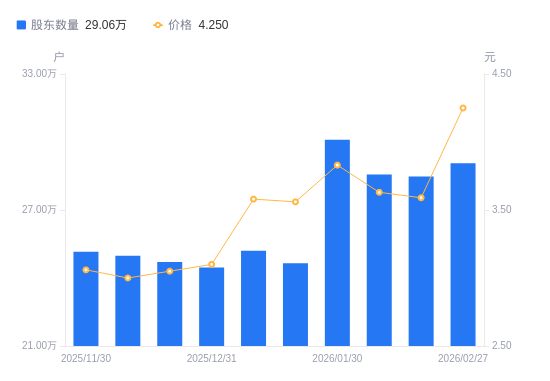
Task: Toggle the 股东数量 legend series
Action: [x=47, y=25]
